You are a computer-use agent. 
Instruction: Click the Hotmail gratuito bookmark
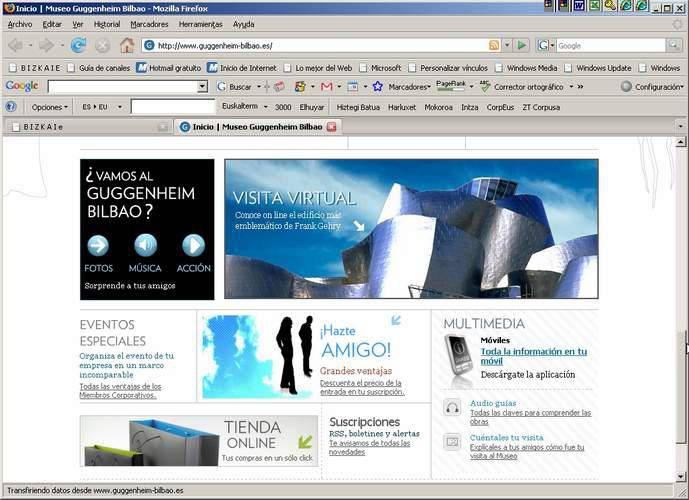pos(168,68)
